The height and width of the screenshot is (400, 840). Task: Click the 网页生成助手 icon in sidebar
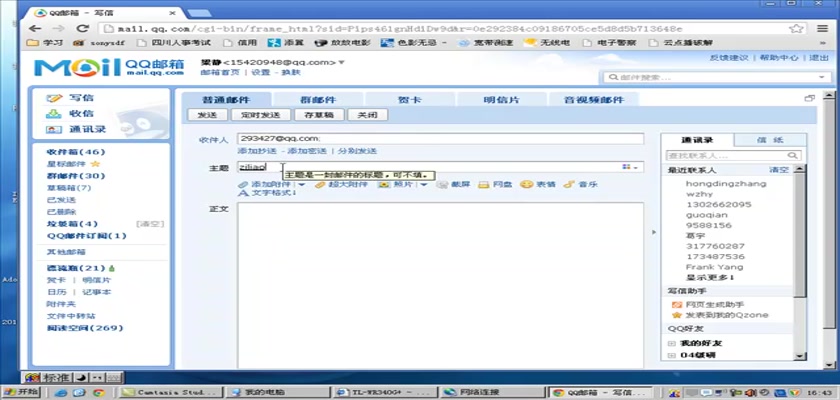pos(677,305)
